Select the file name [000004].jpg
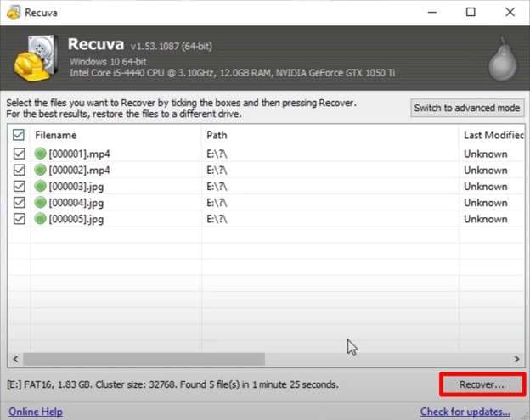 (76, 203)
